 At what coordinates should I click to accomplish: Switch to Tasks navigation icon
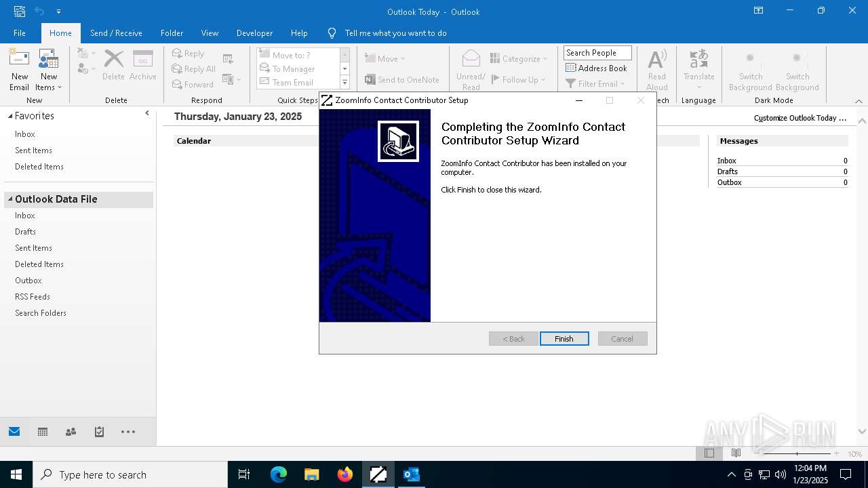click(x=99, y=432)
